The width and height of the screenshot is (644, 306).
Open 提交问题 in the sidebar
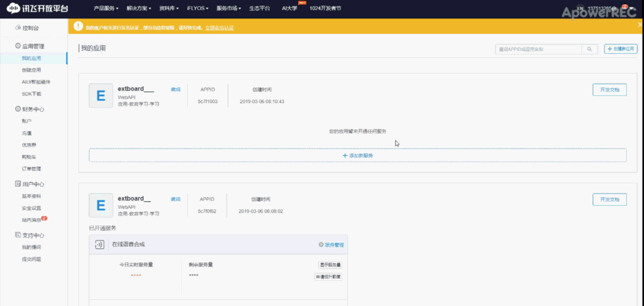click(x=31, y=260)
